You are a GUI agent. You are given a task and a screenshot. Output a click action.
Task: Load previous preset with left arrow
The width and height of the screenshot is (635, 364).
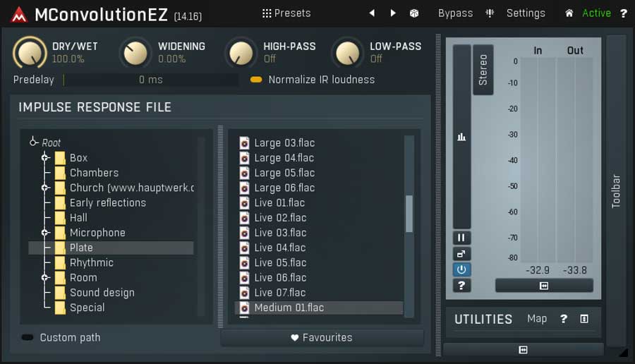pos(372,13)
